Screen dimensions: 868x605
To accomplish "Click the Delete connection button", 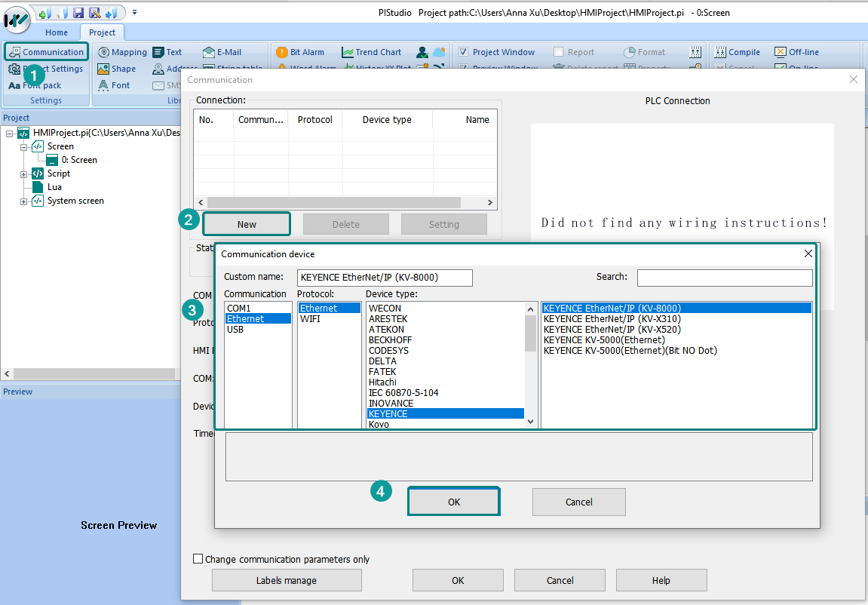I will 346,224.
